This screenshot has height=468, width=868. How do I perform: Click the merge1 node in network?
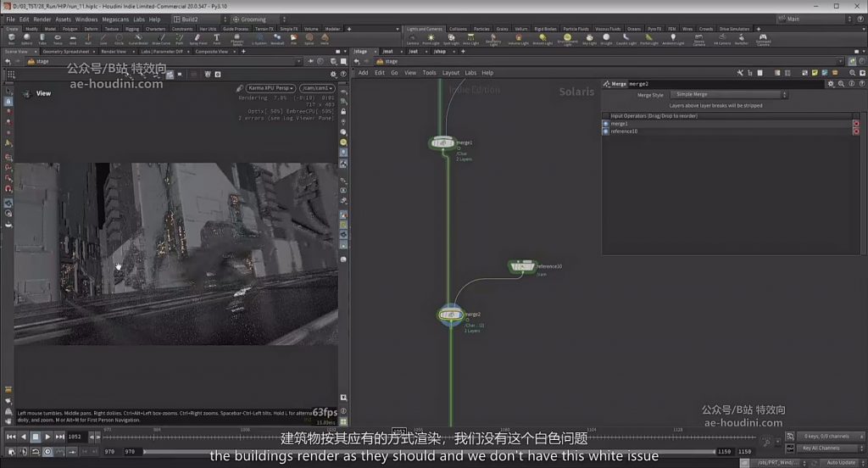pyautogui.click(x=442, y=143)
